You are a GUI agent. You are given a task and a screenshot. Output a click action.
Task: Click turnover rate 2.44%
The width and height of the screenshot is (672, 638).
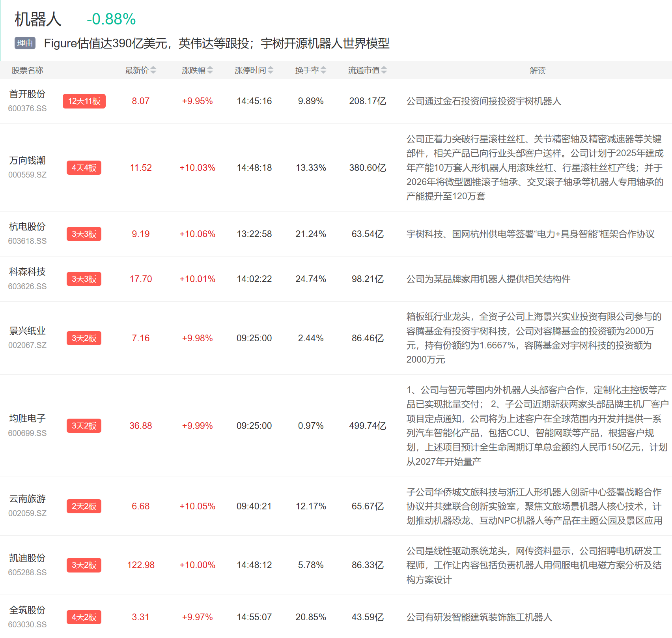[x=311, y=338]
